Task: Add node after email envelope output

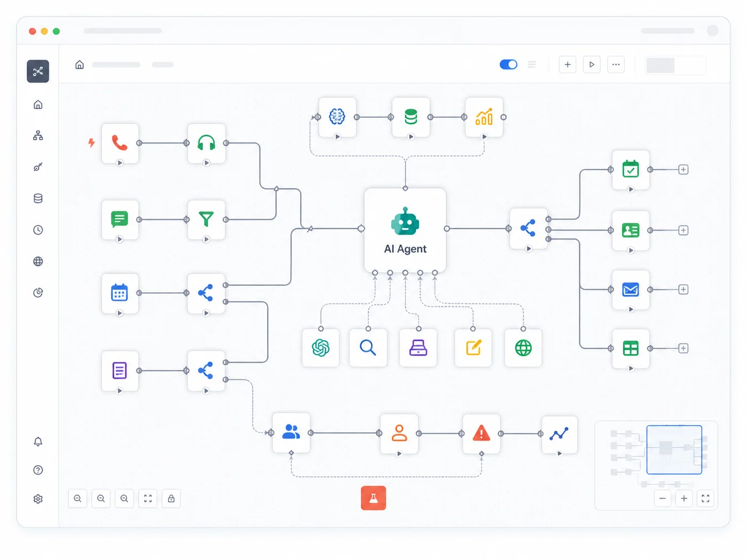Action: [684, 290]
